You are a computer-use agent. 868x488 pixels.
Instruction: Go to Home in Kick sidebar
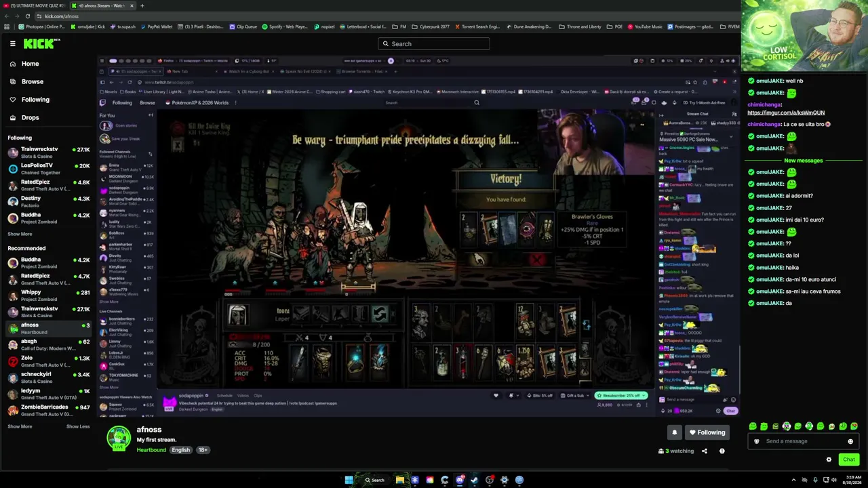30,64
